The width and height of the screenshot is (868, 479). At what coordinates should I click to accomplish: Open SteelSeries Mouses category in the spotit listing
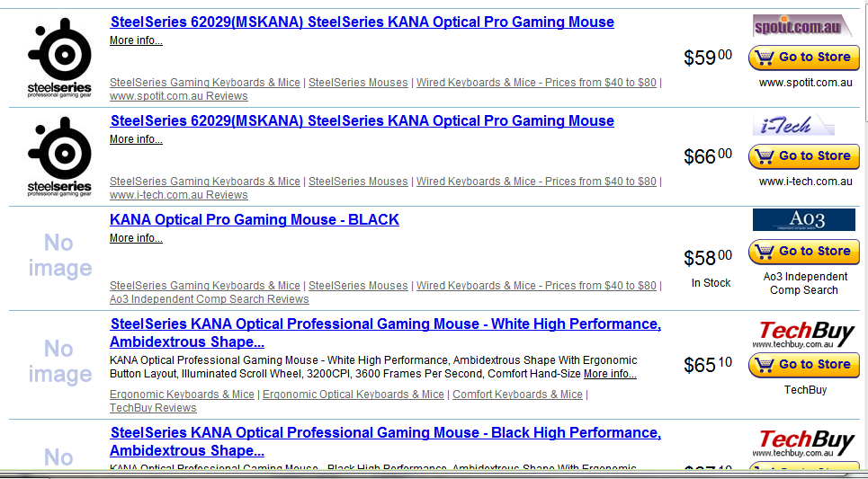(358, 83)
